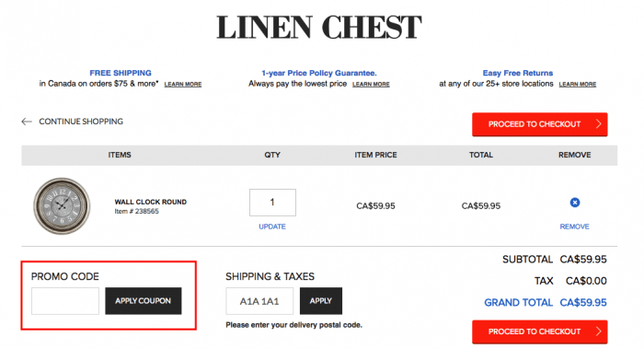The height and width of the screenshot is (349, 644).
Task: Apply the coupon code
Action: tap(143, 301)
